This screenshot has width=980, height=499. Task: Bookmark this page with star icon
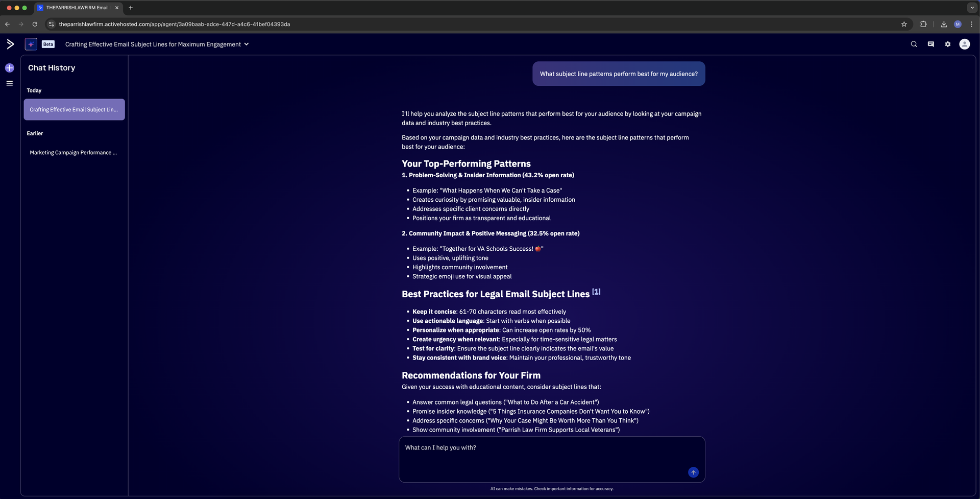[x=904, y=24]
